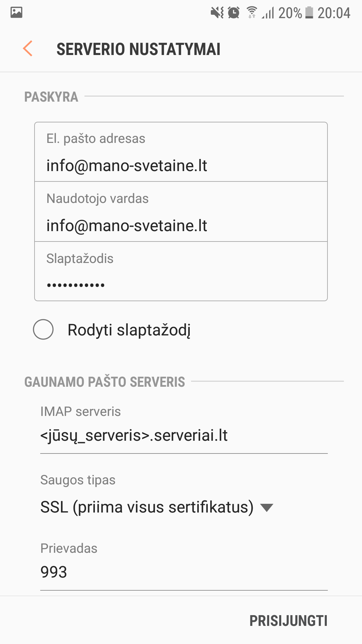Tap the orange back arrow icon
The image size is (362, 644).
(28, 49)
